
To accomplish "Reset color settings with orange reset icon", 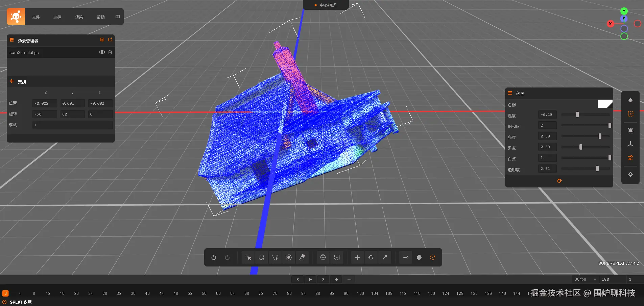I will [x=559, y=181].
